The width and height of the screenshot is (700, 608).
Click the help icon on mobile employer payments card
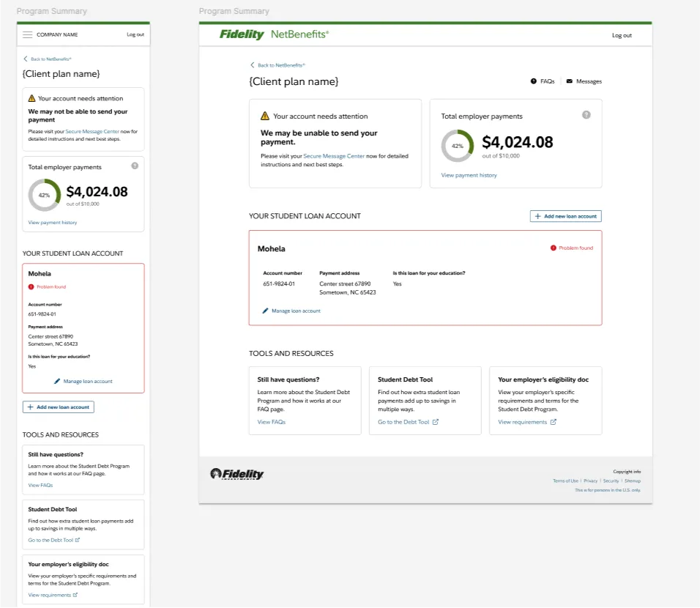(135, 166)
